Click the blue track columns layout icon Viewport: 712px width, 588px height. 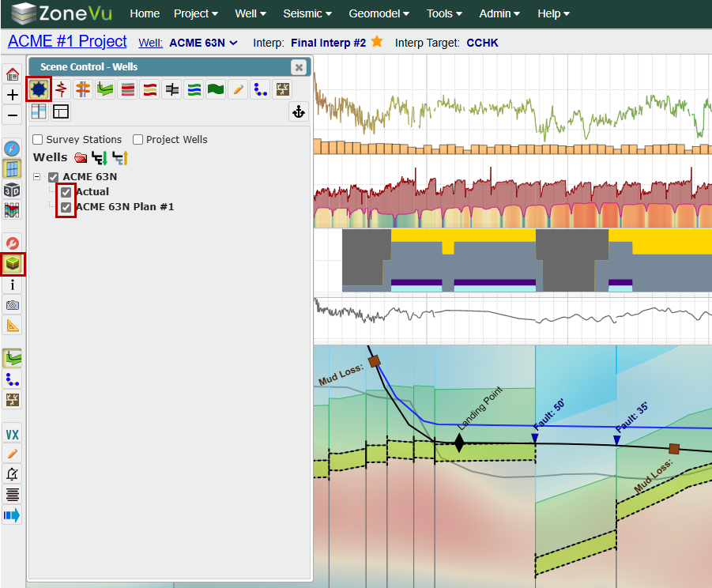[x=39, y=111]
